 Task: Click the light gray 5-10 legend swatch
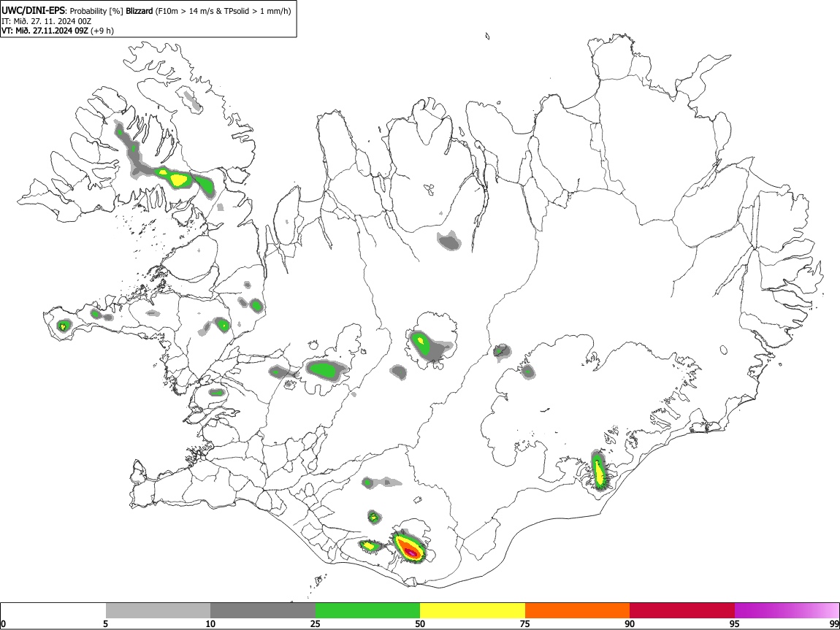pos(158,610)
